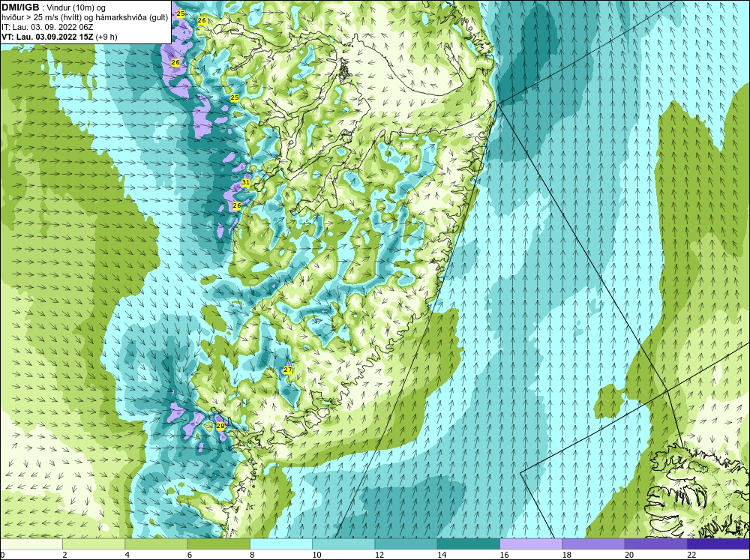Screen dimensions: 750x560
Task: Select the lavender 16–18 m/s legend swatch
Action: [531, 544]
